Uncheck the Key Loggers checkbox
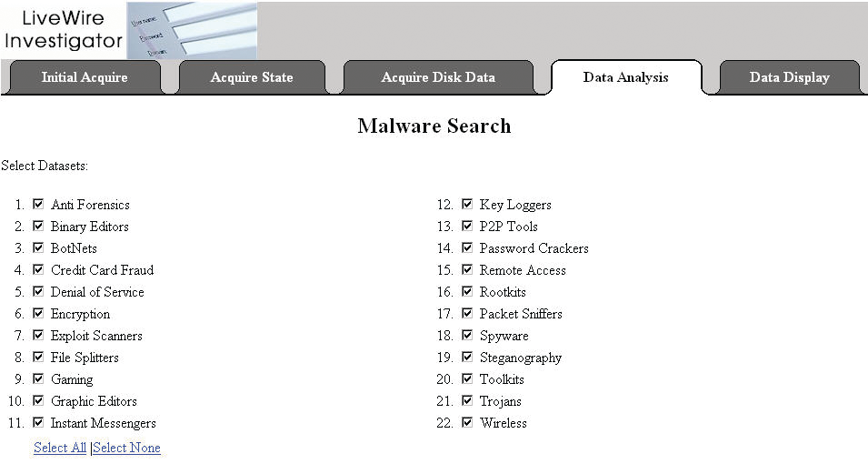The image size is (868, 474). coord(467,204)
